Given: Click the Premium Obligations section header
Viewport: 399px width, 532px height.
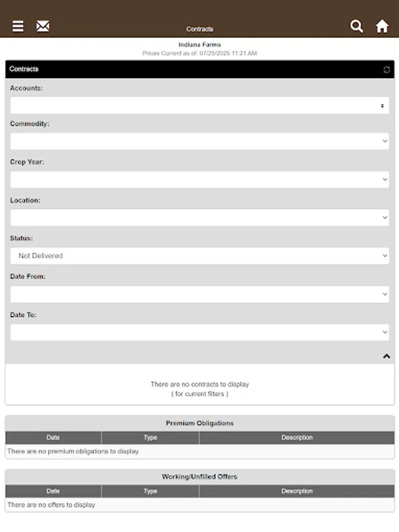Looking at the screenshot, I should pyautogui.click(x=199, y=423).
